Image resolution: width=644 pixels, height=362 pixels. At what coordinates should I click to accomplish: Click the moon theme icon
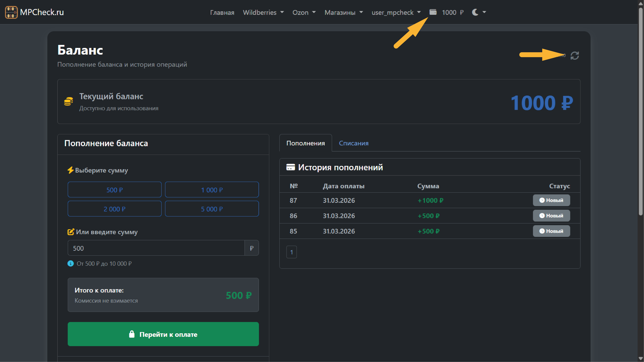pos(475,12)
